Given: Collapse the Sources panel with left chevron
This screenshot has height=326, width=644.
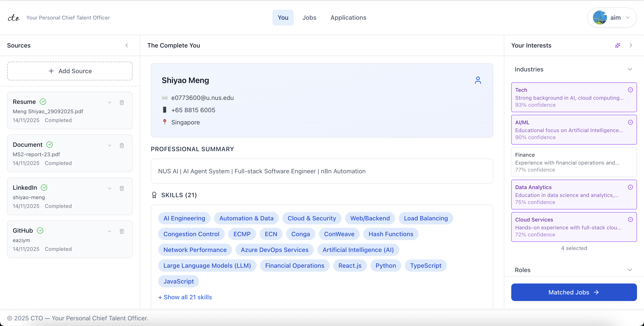Looking at the screenshot, I should (127, 46).
